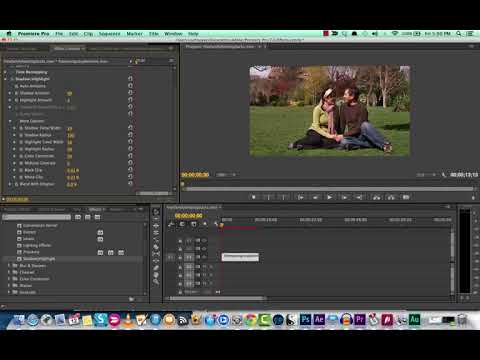The height and width of the screenshot is (360, 480).
Task: Click the Lift button in Program monitor
Action: pyautogui.click(x=376, y=197)
